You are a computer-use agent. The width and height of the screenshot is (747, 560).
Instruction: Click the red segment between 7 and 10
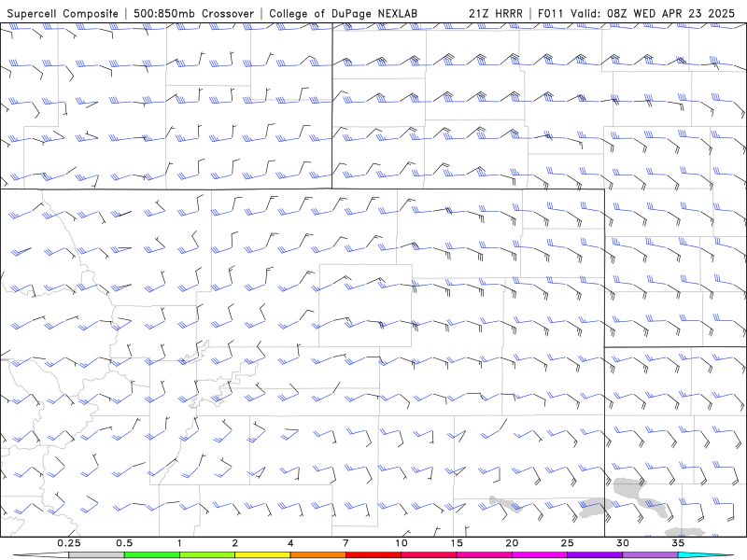[x=373, y=555]
